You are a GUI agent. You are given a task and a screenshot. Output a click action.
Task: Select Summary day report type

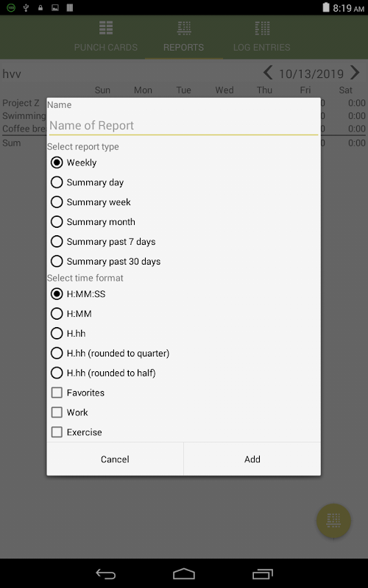[57, 182]
